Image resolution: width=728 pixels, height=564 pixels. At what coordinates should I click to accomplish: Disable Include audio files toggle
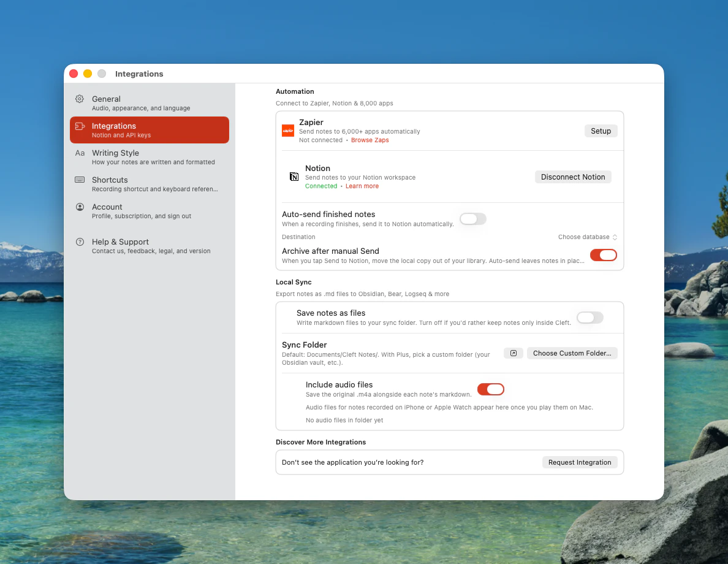(491, 389)
